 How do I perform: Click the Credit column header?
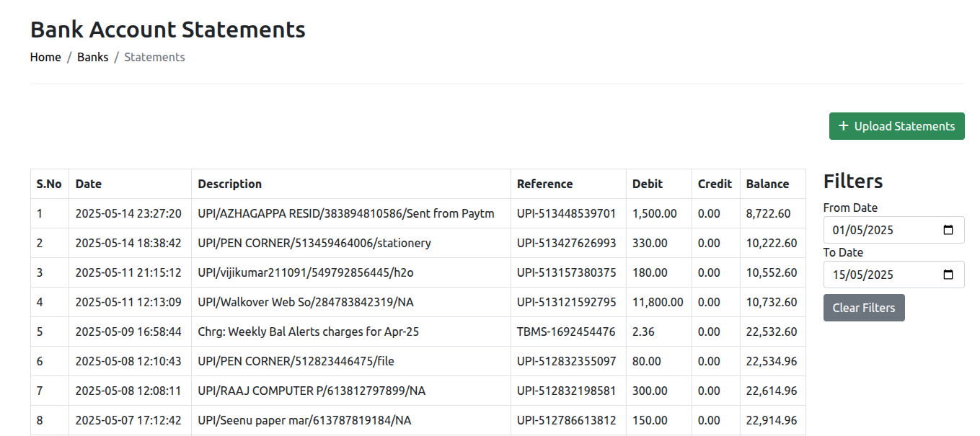(x=715, y=184)
